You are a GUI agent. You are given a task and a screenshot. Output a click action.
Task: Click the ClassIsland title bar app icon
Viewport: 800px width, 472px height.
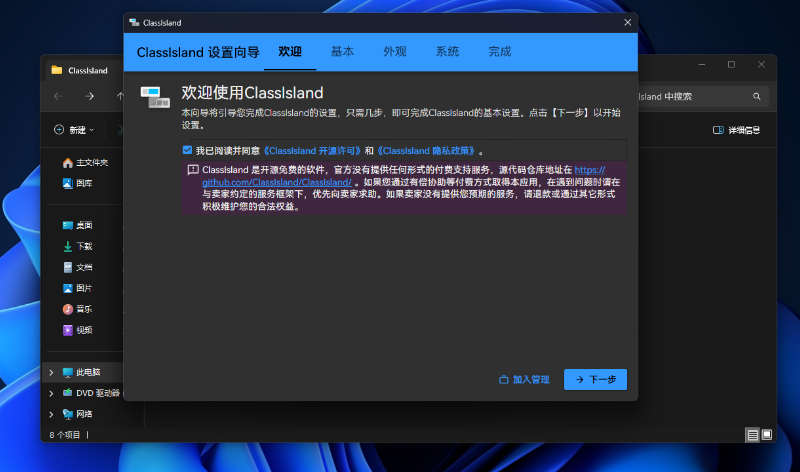point(134,22)
